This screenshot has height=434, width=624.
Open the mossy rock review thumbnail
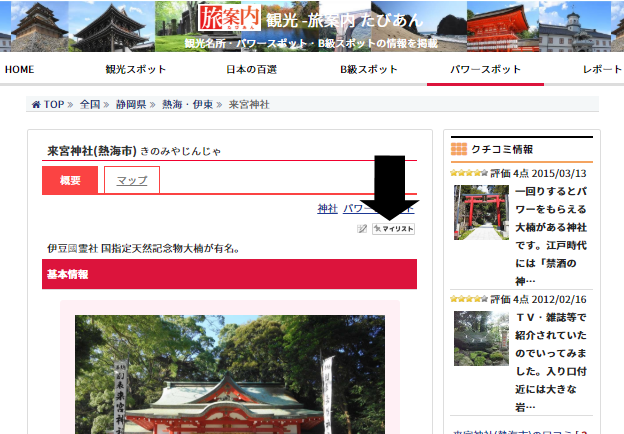point(480,338)
